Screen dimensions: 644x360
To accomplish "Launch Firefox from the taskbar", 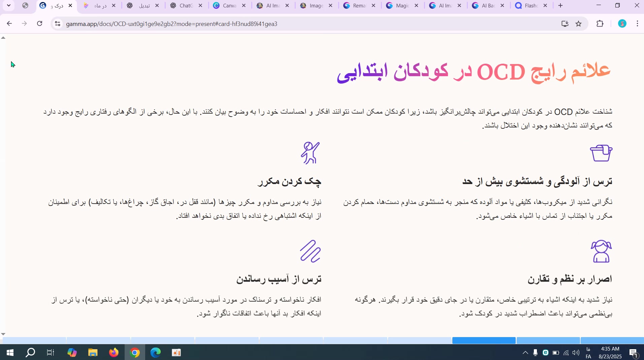I will (114, 353).
